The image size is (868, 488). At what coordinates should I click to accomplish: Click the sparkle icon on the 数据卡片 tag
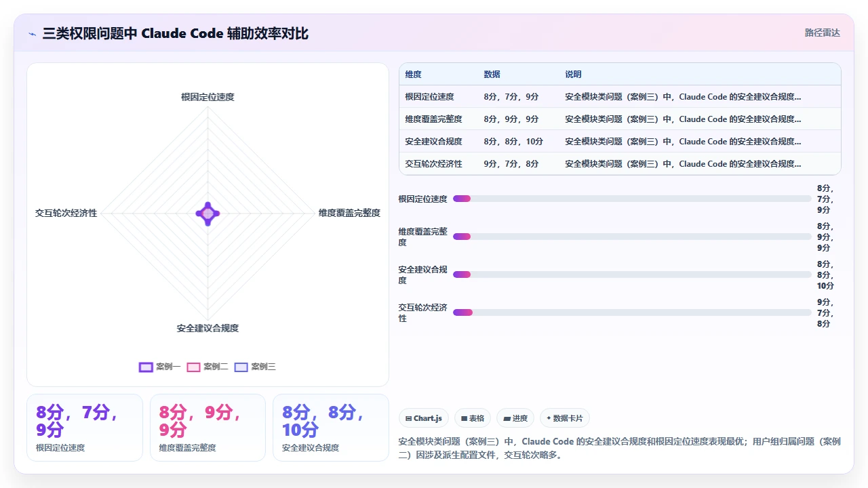549,418
